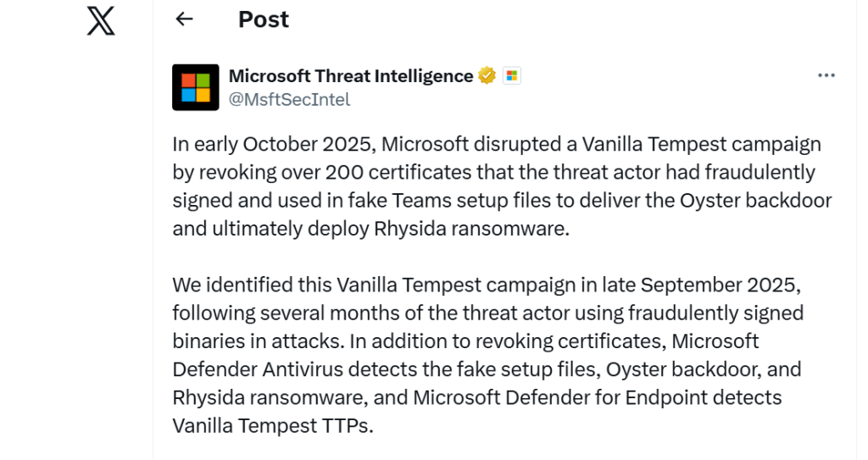Click the X logo to go home
This screenshot has width=868, height=460.
click(x=100, y=19)
